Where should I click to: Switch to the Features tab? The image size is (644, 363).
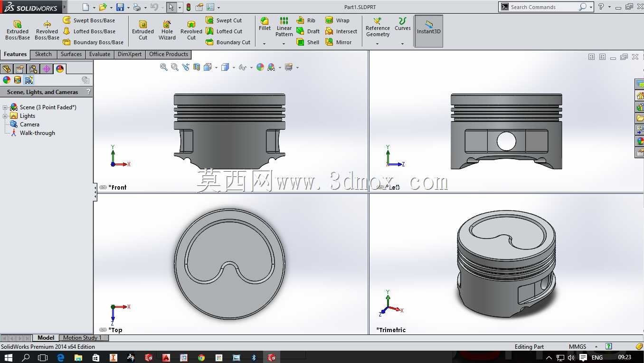tap(15, 54)
